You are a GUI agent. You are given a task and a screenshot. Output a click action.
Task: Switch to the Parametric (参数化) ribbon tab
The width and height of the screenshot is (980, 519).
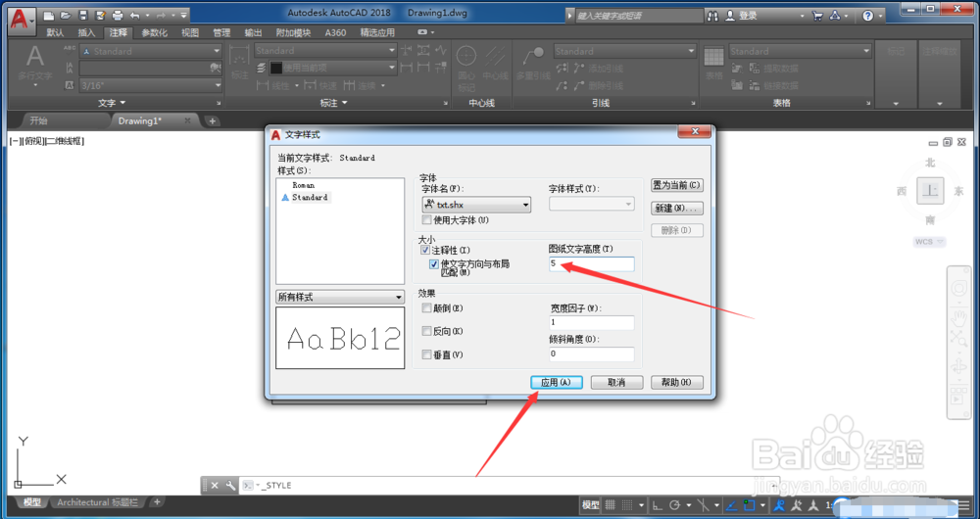[x=155, y=32]
